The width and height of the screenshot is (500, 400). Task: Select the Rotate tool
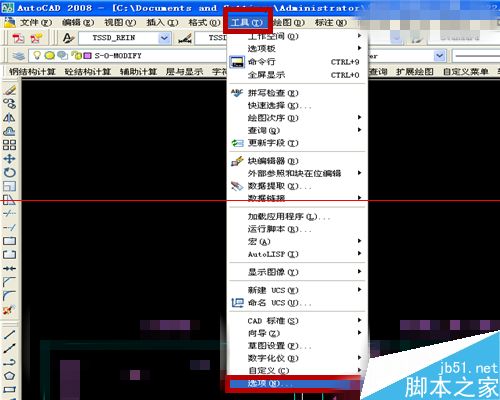point(9,172)
